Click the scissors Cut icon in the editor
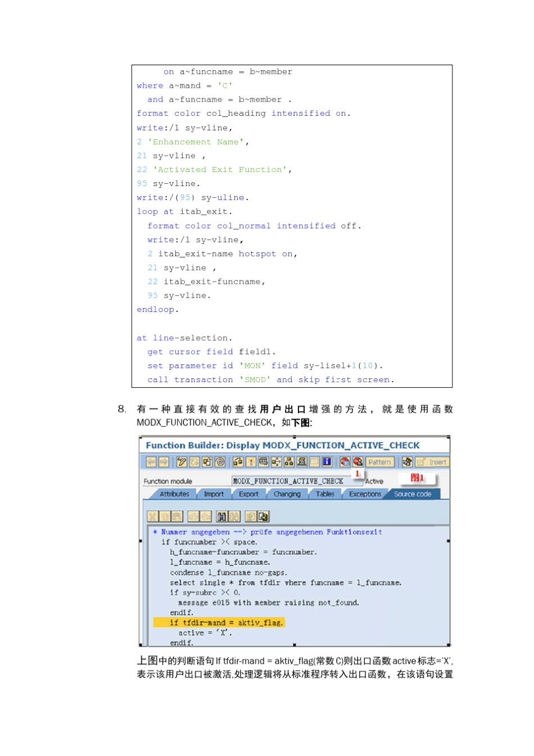This screenshot has height=756, width=534. [x=152, y=516]
